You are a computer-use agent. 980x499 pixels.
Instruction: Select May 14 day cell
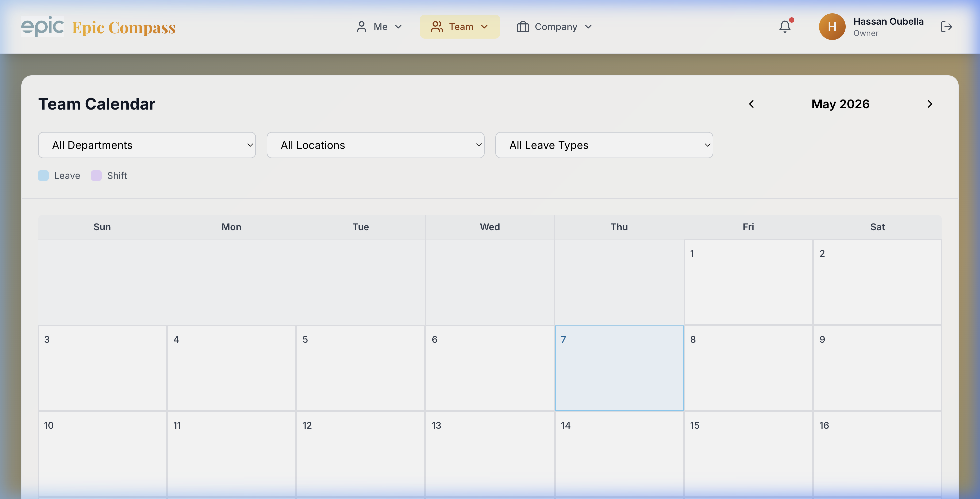[x=619, y=454]
